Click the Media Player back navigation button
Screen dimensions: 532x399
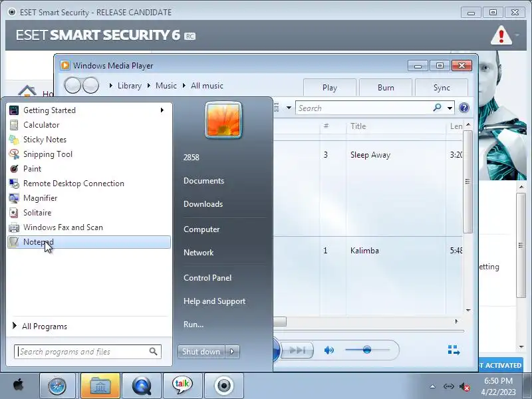[x=72, y=85]
